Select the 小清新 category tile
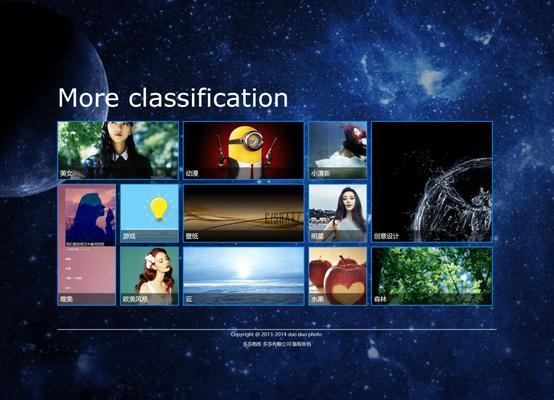 coord(338,150)
